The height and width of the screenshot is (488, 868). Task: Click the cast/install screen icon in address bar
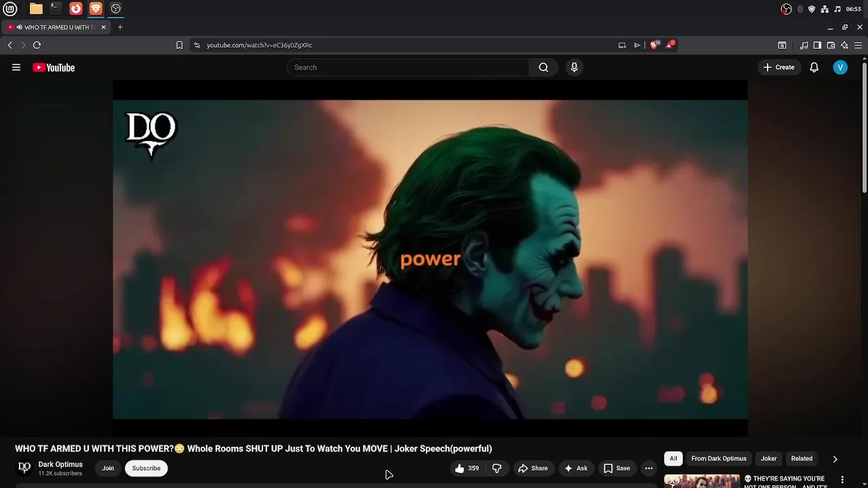click(x=622, y=45)
